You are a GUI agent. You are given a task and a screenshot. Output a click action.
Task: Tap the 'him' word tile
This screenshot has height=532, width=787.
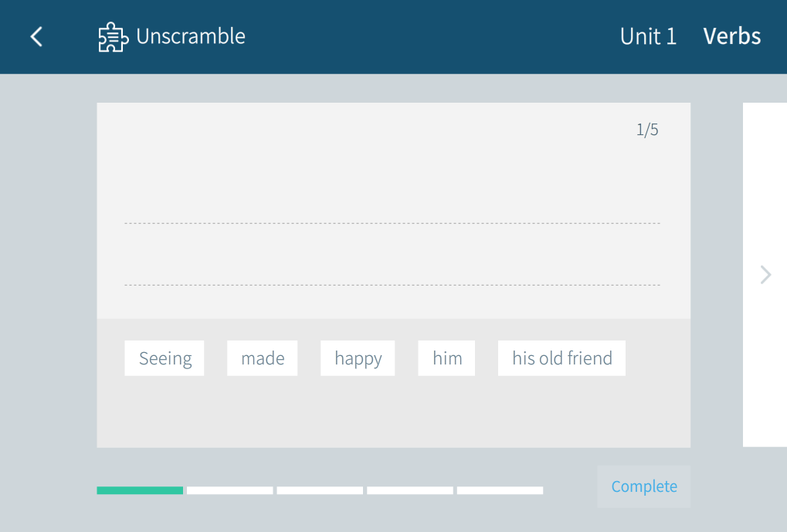pos(447,358)
